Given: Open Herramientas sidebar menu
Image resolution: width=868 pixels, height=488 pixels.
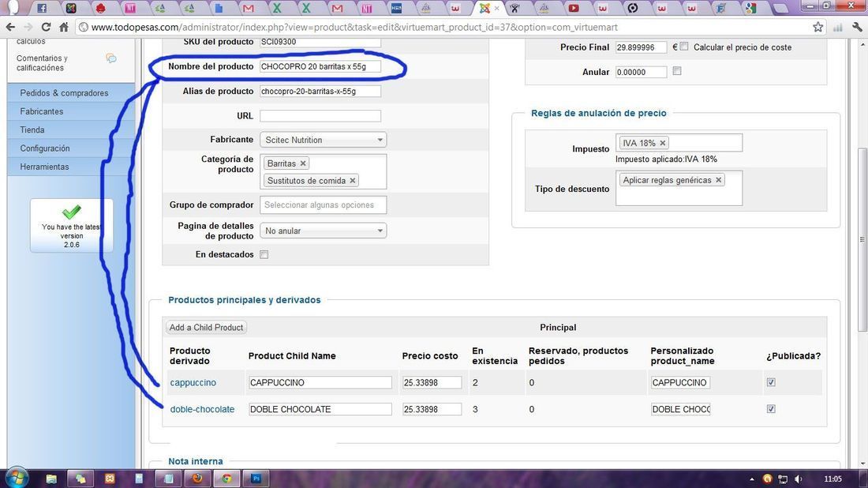Looking at the screenshot, I should click(x=71, y=166).
